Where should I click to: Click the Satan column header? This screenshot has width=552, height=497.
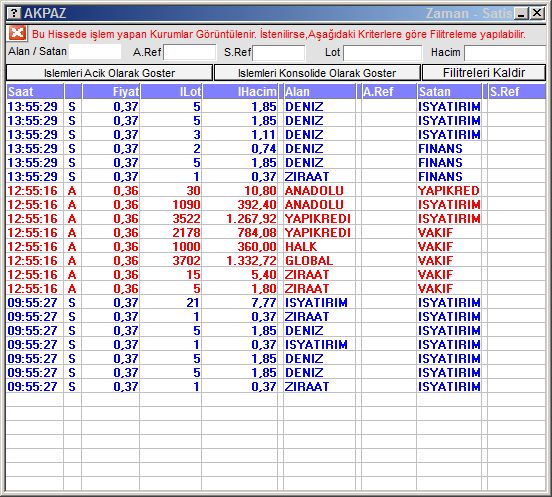tap(449, 92)
